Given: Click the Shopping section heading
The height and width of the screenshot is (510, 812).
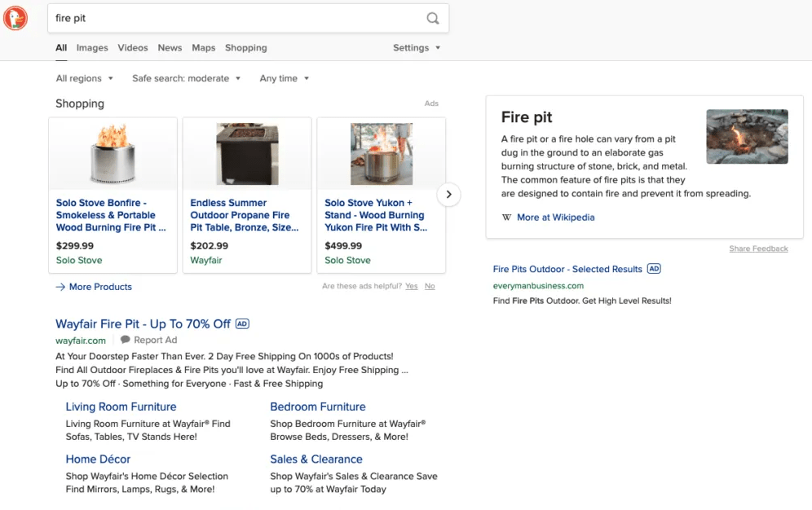Looking at the screenshot, I should [80, 103].
